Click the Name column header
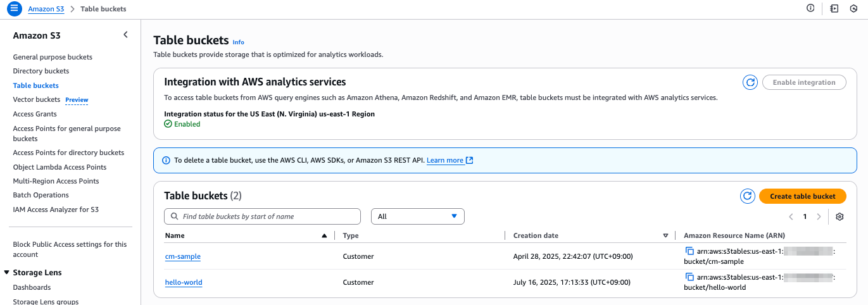The image size is (868, 305). pos(175,235)
